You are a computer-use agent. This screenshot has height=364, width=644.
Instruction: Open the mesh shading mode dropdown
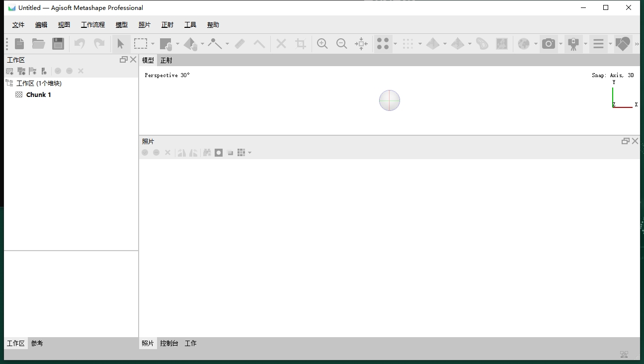[445, 43]
